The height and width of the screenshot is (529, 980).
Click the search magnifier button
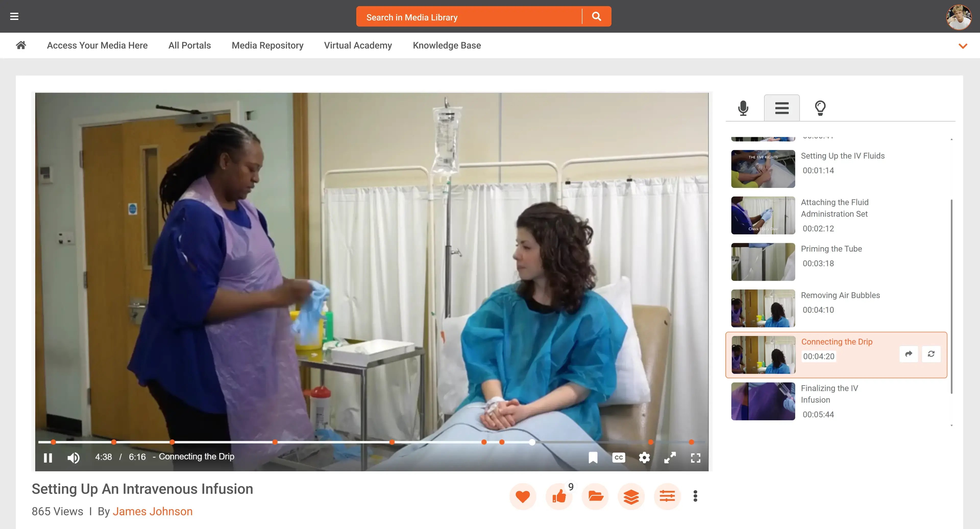[x=596, y=16]
